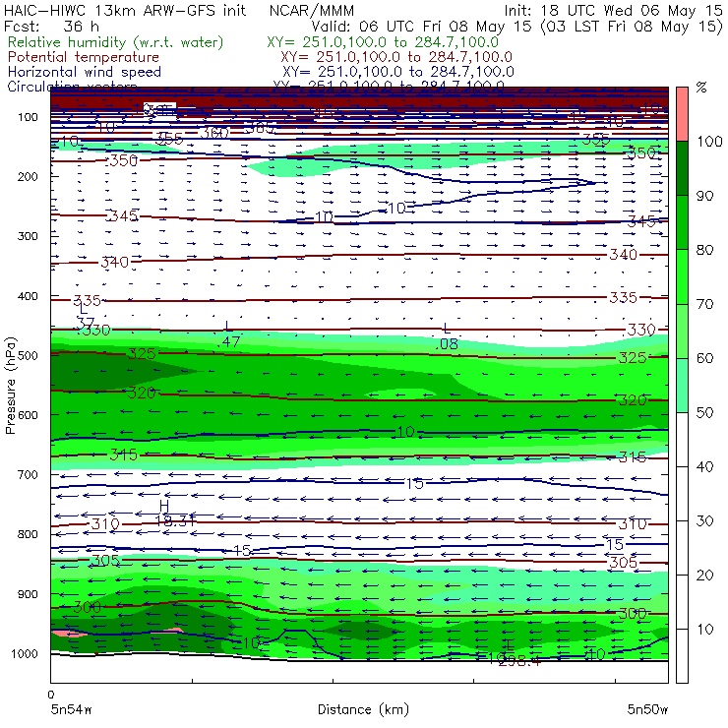The width and height of the screenshot is (728, 728).
Task: Click the red XY coordinates text
Action: click(396, 57)
